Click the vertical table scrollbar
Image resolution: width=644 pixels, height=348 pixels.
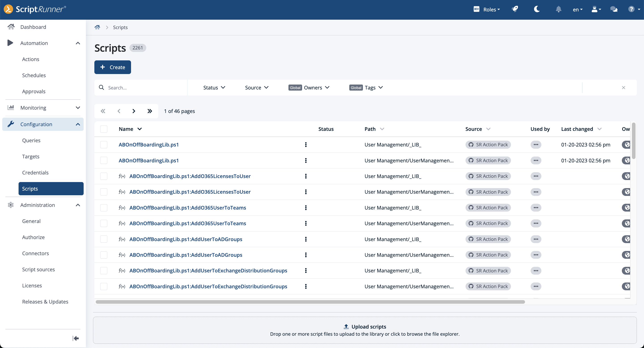point(633,140)
